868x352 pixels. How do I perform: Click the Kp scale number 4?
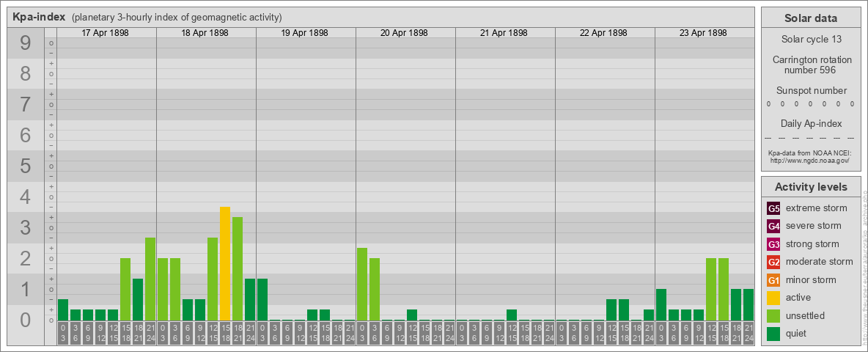[x=26, y=197]
